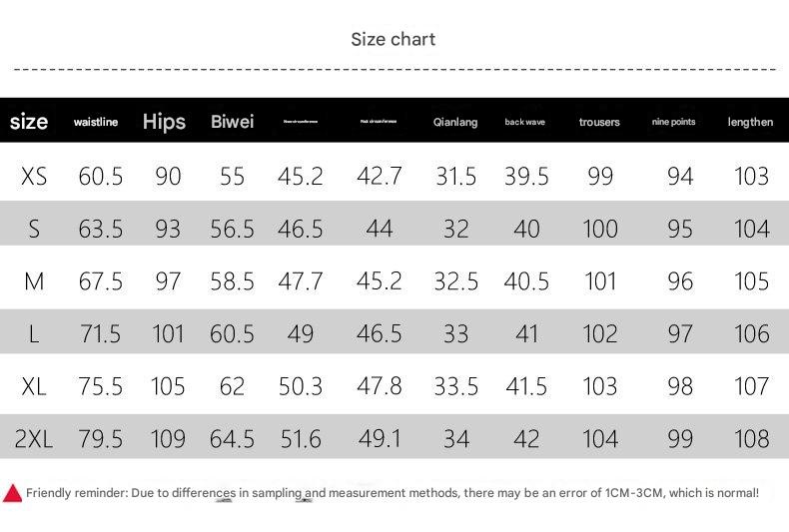Click the M size row label
The image size is (789, 532).
click(34, 281)
